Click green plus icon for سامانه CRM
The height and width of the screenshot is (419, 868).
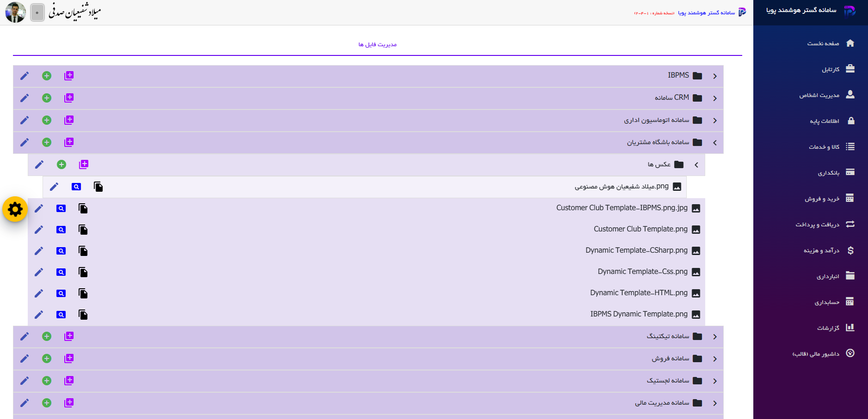[47, 98]
